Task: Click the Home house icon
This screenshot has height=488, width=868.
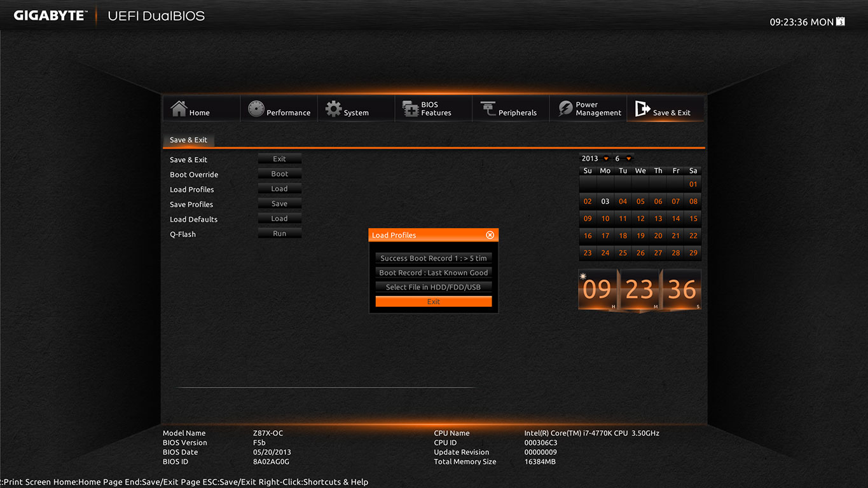Action: 179,109
